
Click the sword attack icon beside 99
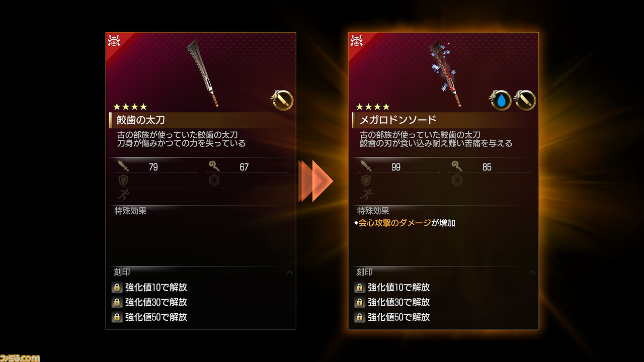point(366,166)
